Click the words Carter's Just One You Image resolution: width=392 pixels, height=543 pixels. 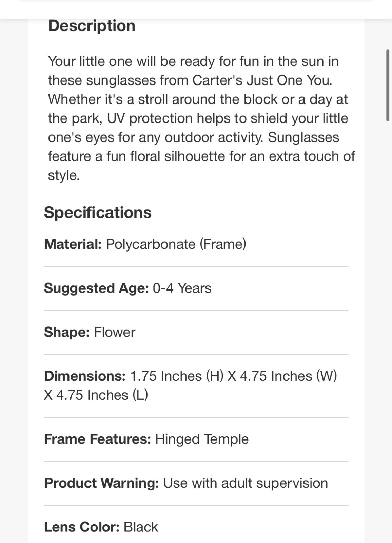point(262,80)
